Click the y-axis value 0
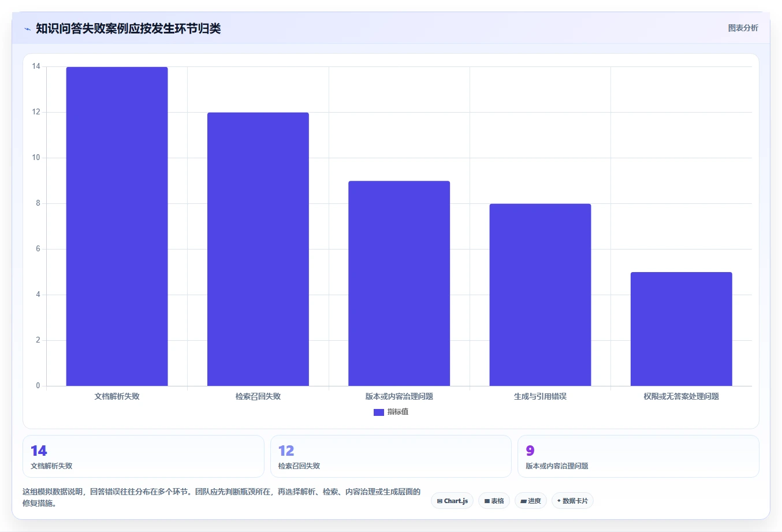 click(38, 386)
